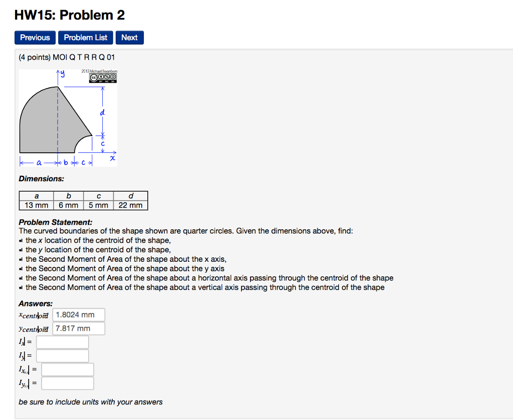Select the SA share-alike license icon
This screenshot has height=420, width=513.
click(113, 77)
